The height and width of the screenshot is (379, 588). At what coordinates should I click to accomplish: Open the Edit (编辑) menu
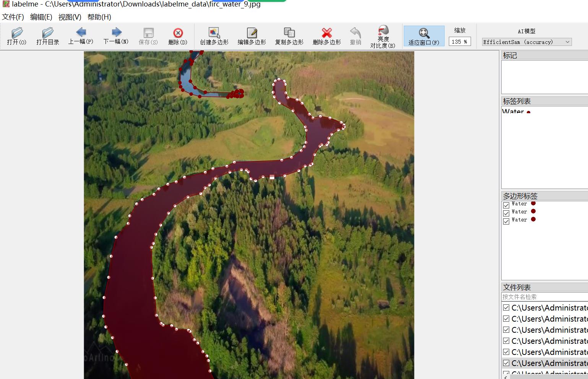41,17
